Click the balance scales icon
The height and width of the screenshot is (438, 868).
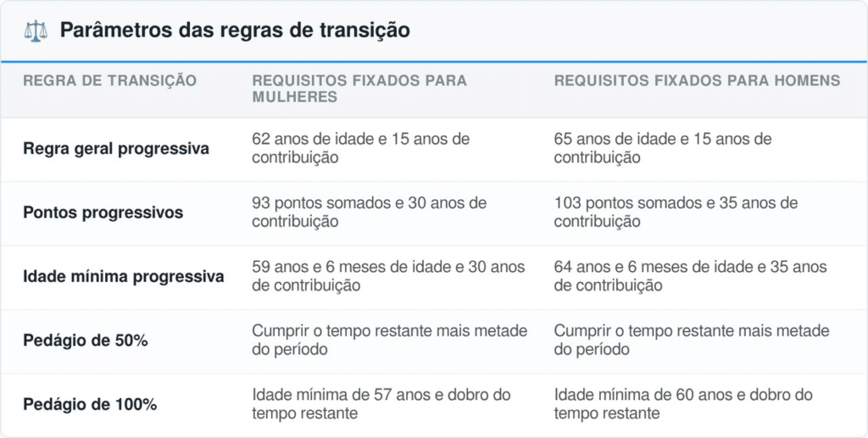(x=36, y=31)
